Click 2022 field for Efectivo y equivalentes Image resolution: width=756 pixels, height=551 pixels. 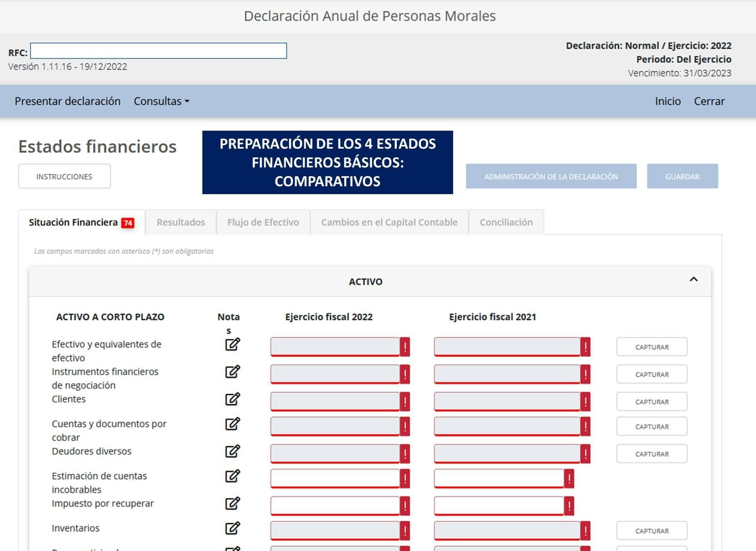(335, 347)
